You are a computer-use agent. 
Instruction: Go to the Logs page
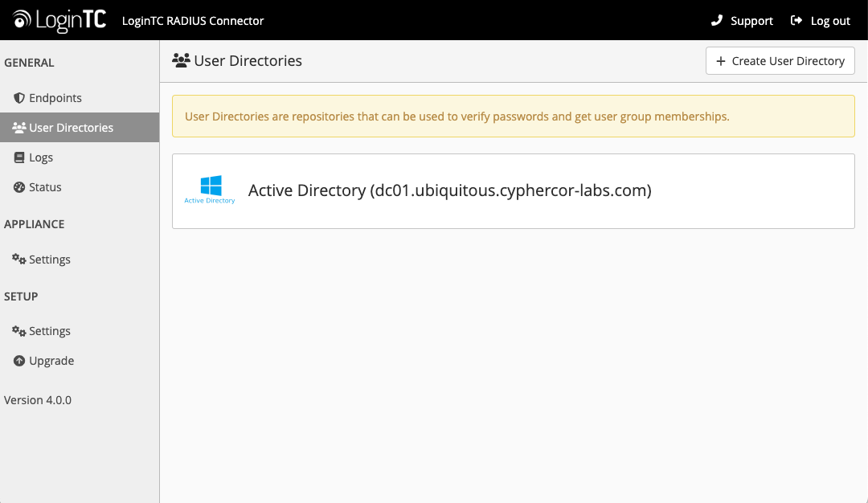[41, 157]
